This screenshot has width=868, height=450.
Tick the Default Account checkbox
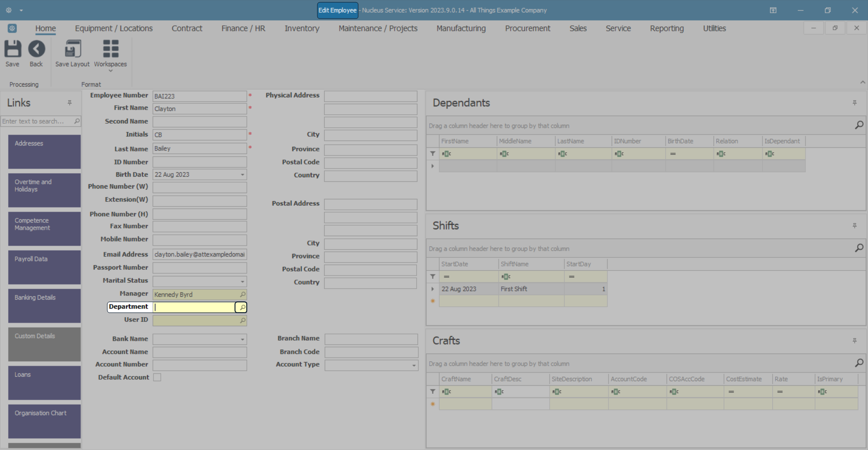[157, 377]
